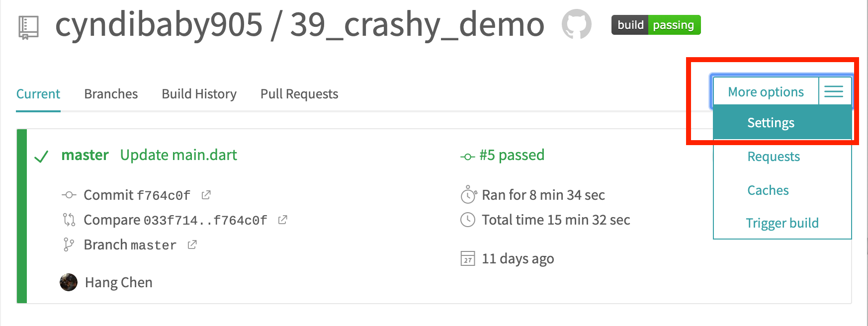Viewport: 868px width, 326px height.
Task: Switch to the Branches tab
Action: pyautogui.click(x=111, y=94)
